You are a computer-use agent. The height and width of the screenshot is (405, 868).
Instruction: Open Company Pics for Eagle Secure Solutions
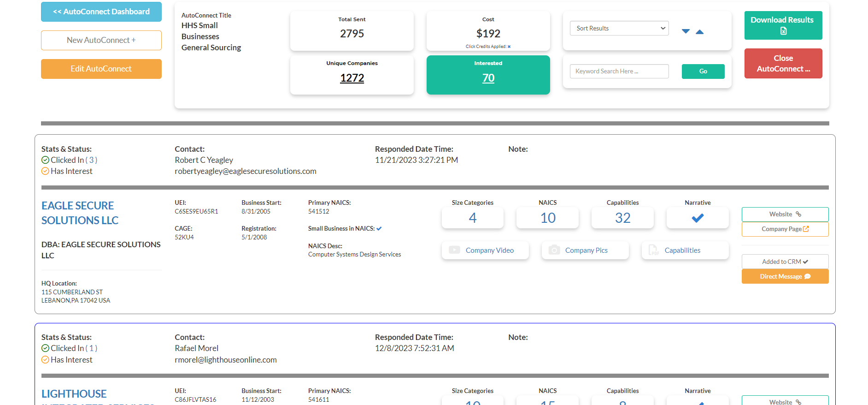click(585, 250)
